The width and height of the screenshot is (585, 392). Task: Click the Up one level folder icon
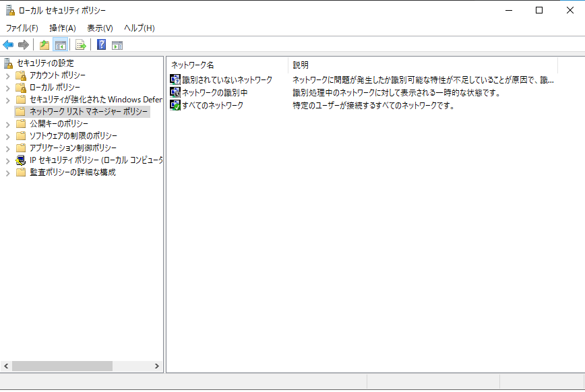pos(44,45)
